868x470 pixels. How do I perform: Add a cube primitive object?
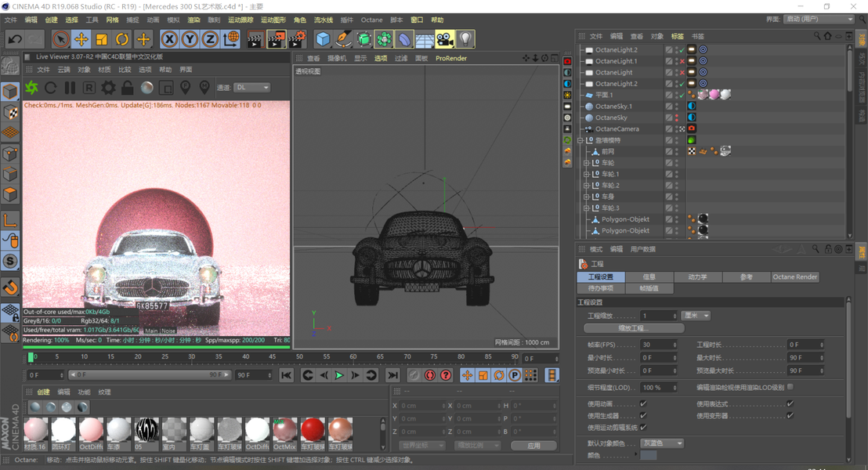point(323,39)
